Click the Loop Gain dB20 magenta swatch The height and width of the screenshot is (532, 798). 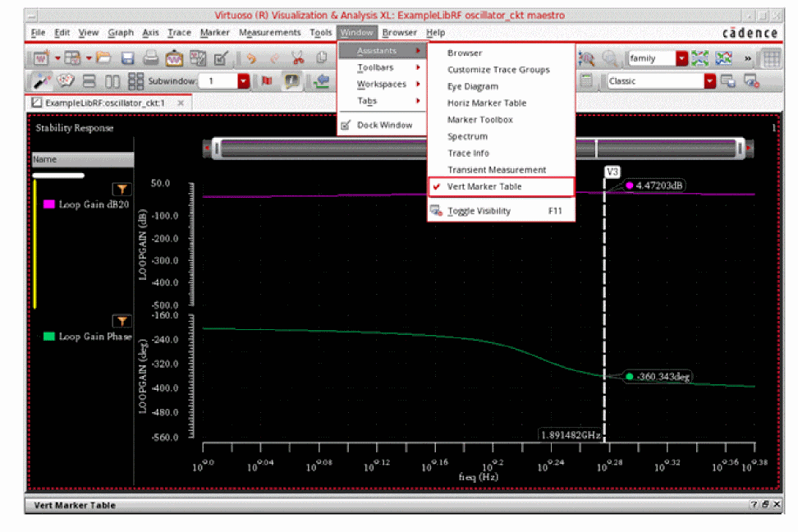48,204
